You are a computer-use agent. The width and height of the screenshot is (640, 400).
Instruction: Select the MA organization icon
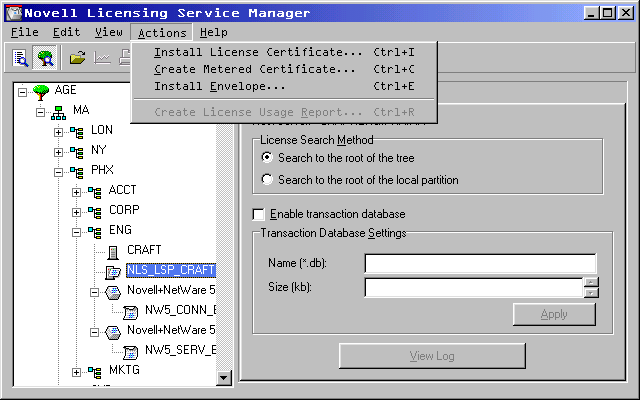(x=59, y=111)
